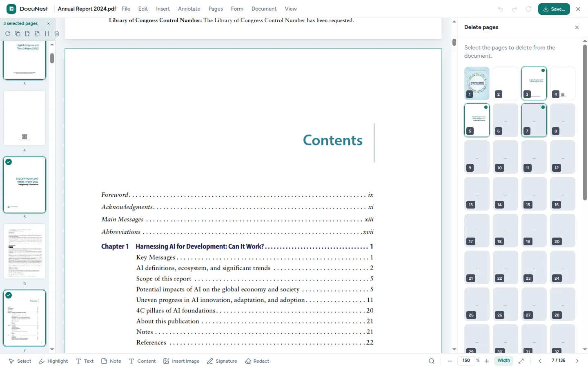Image resolution: width=588 pixels, height=368 pixels.
Task: Click the thumbnail sidebar scrollbar thumb
Action: tap(52, 58)
